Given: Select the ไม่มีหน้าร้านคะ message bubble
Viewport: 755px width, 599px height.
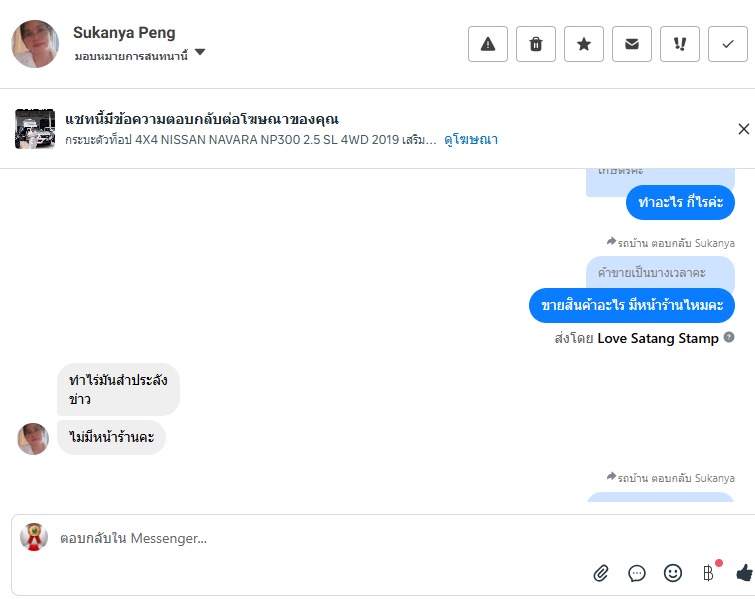Looking at the screenshot, I should pyautogui.click(x=111, y=438).
